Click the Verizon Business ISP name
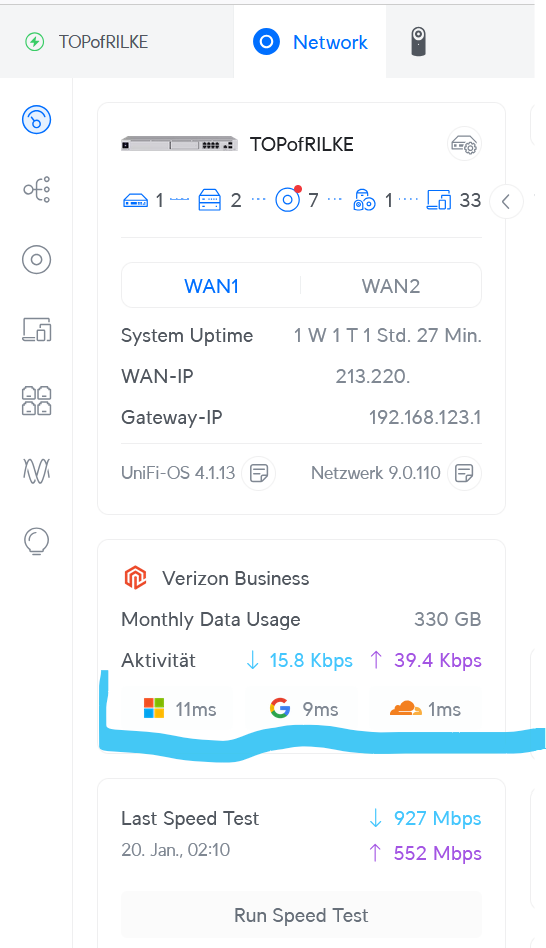The height and width of the screenshot is (948, 546). (236, 579)
